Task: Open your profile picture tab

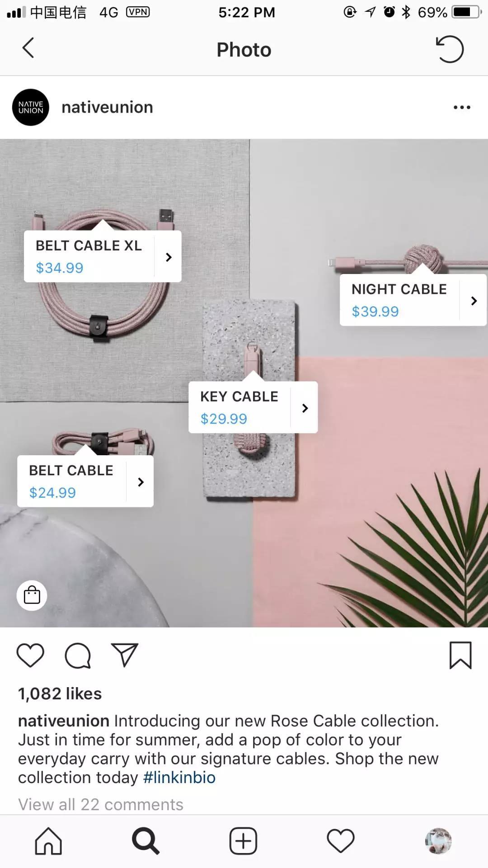Action: click(438, 841)
